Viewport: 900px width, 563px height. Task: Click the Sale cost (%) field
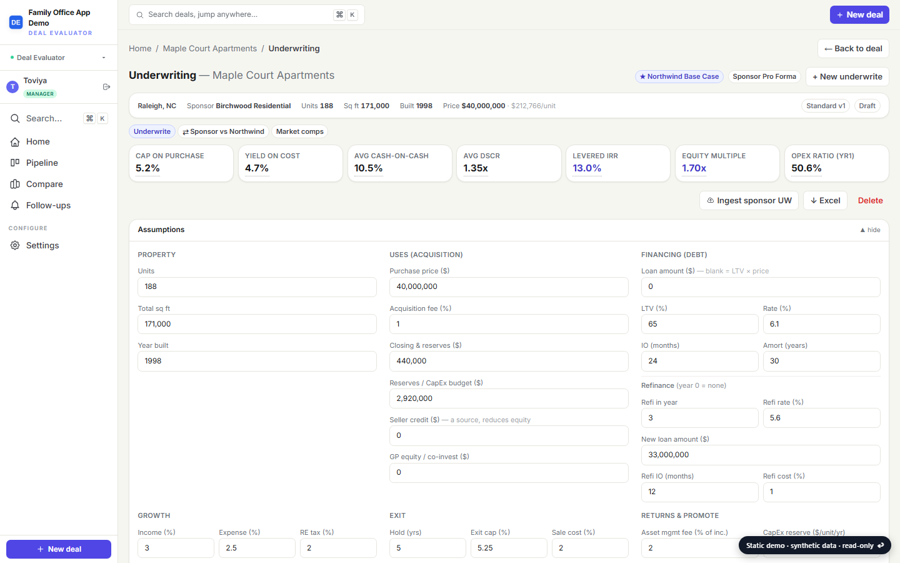[x=590, y=548]
